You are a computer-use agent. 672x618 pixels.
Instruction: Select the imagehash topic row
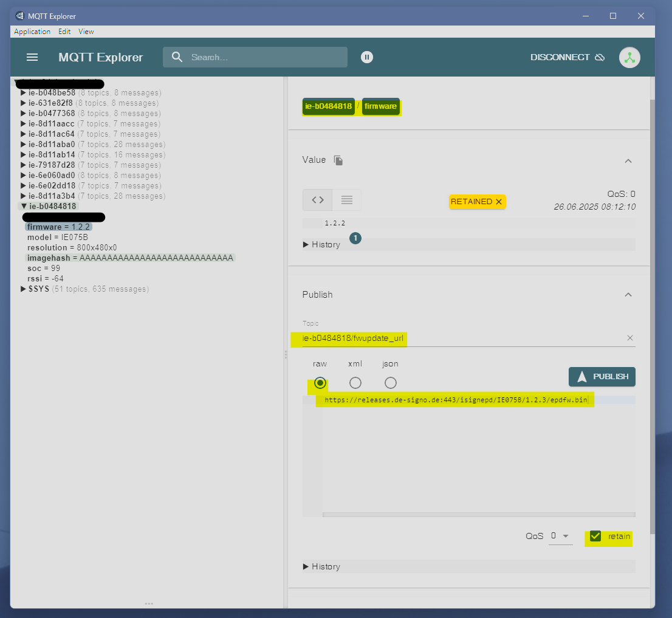(130, 258)
